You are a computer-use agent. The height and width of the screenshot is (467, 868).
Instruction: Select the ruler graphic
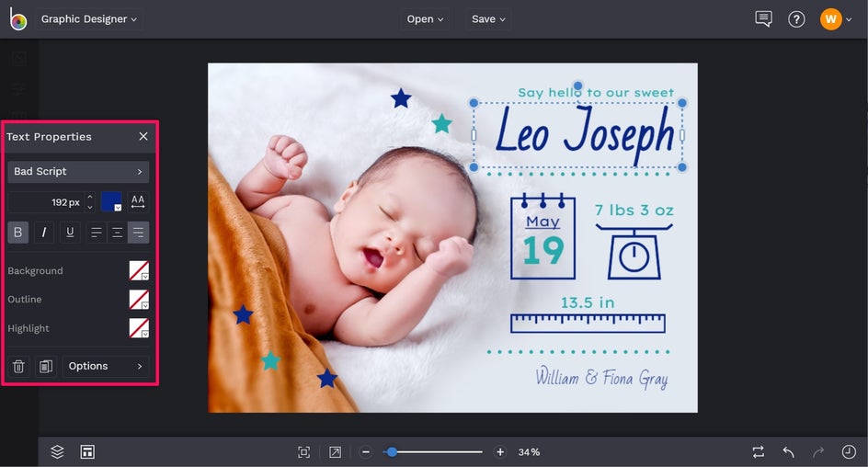click(588, 324)
